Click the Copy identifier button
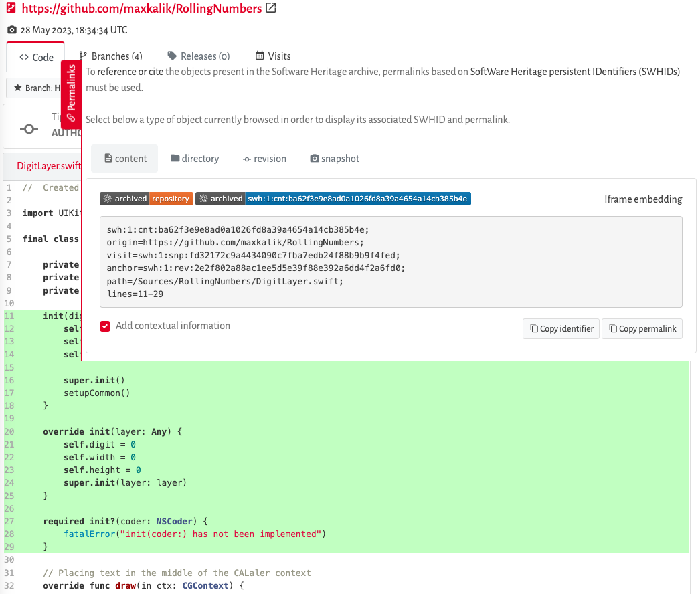This screenshot has width=700, height=594. point(561,328)
